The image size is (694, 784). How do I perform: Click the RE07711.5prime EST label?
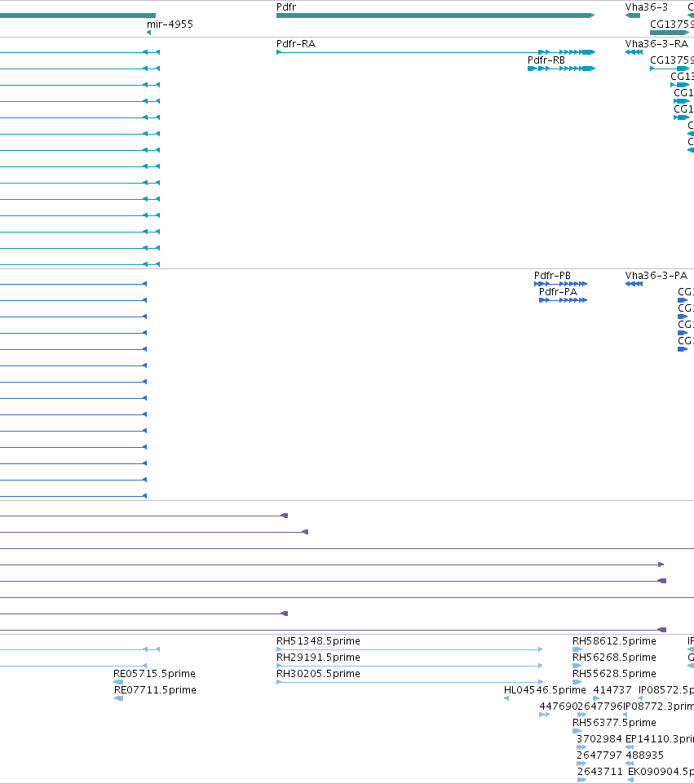(155, 690)
